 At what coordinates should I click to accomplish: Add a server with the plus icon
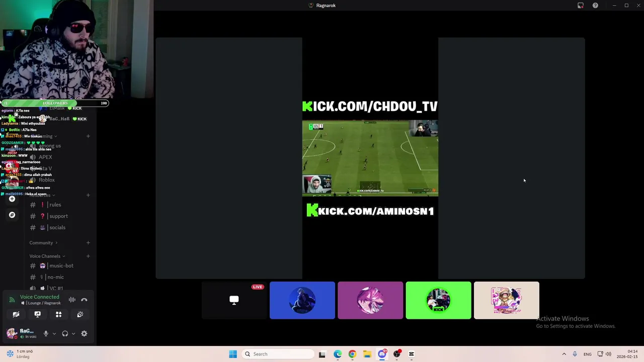tap(12, 199)
